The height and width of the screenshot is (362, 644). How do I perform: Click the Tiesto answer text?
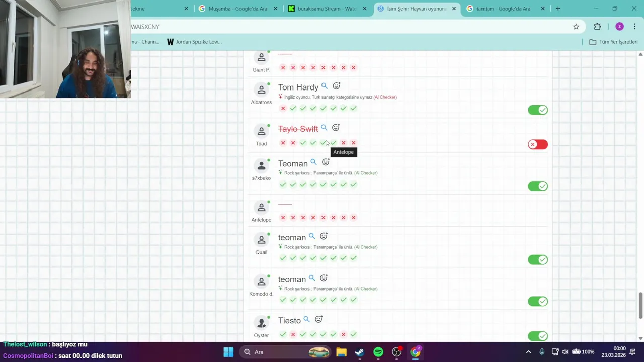(289, 321)
